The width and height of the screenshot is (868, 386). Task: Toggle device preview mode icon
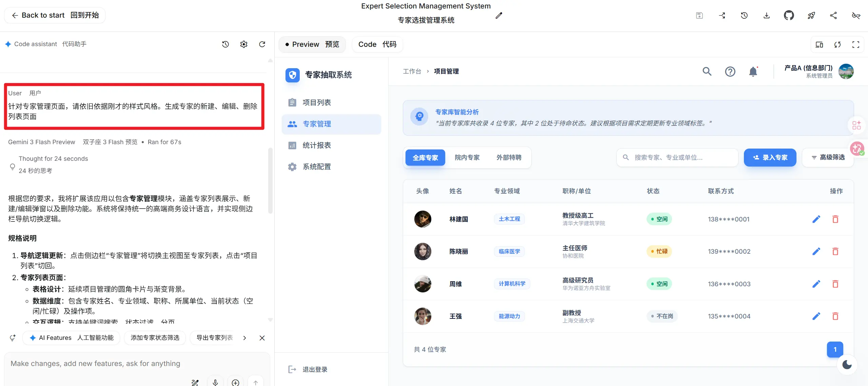(819, 44)
